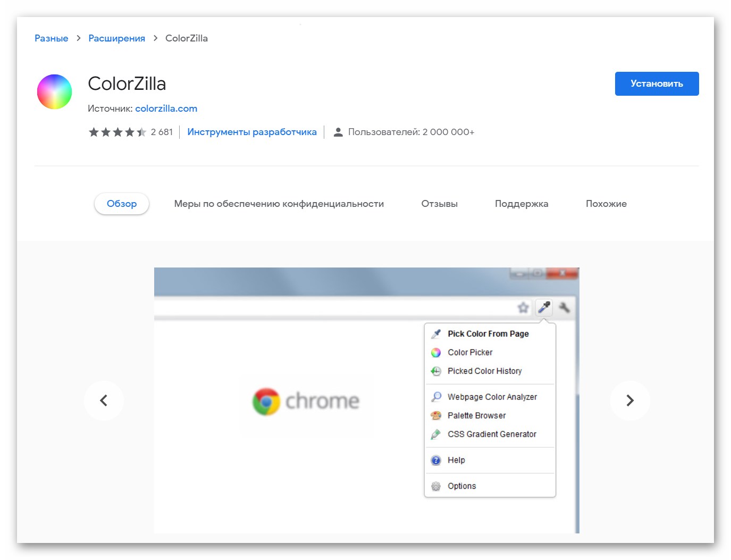Click the palette icon beside Palette Browser
This screenshot has height=560, width=731.
436,415
